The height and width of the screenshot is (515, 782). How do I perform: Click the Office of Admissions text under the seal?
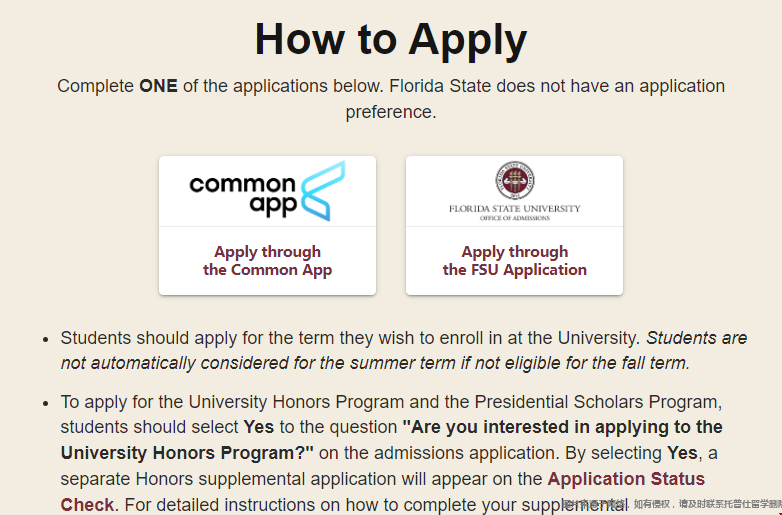[x=515, y=218]
